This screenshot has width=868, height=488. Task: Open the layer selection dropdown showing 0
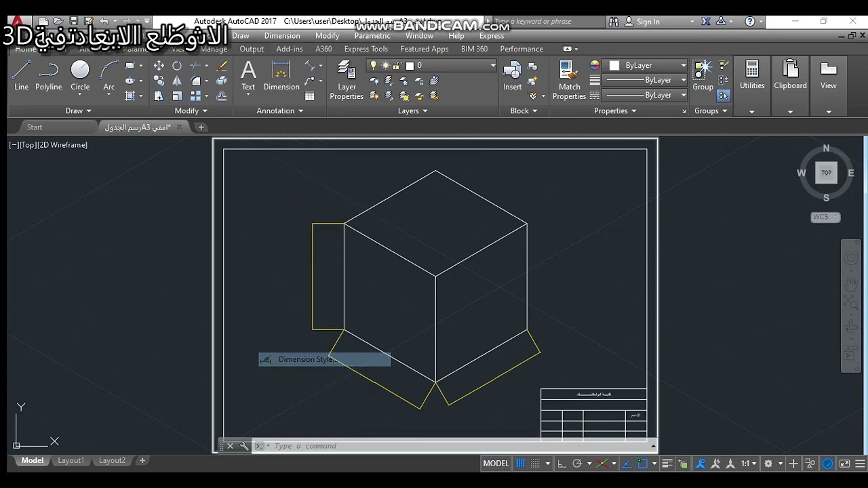pos(432,65)
